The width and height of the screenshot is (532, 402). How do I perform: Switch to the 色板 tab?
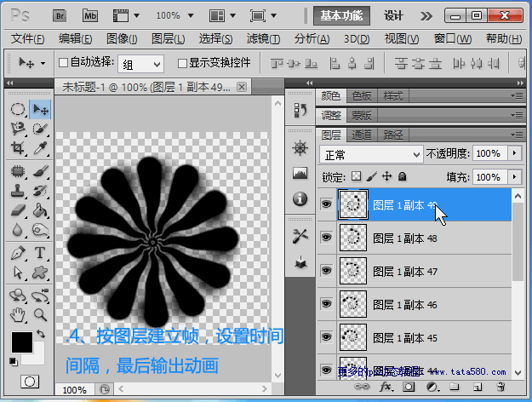pyautogui.click(x=362, y=96)
